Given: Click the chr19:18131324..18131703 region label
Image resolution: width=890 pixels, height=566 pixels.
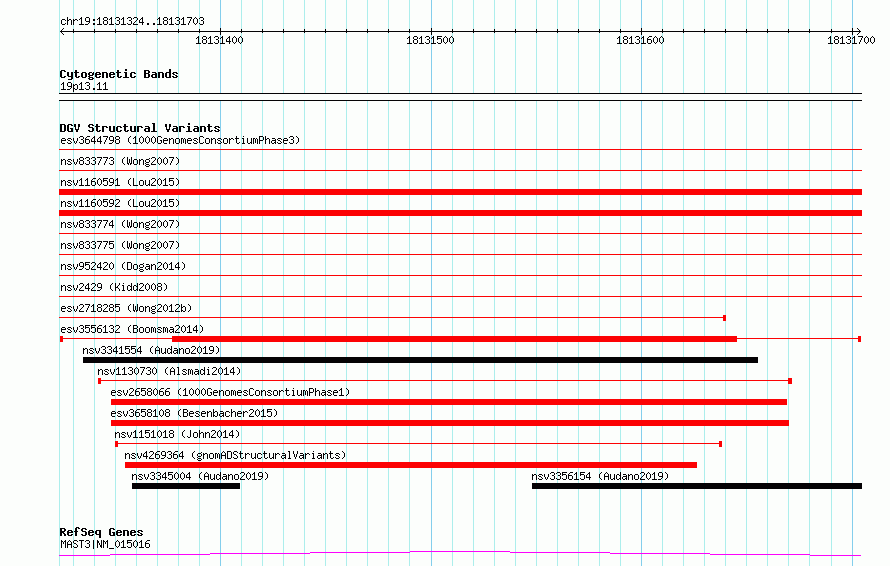Looking at the screenshot, I should (132, 21).
